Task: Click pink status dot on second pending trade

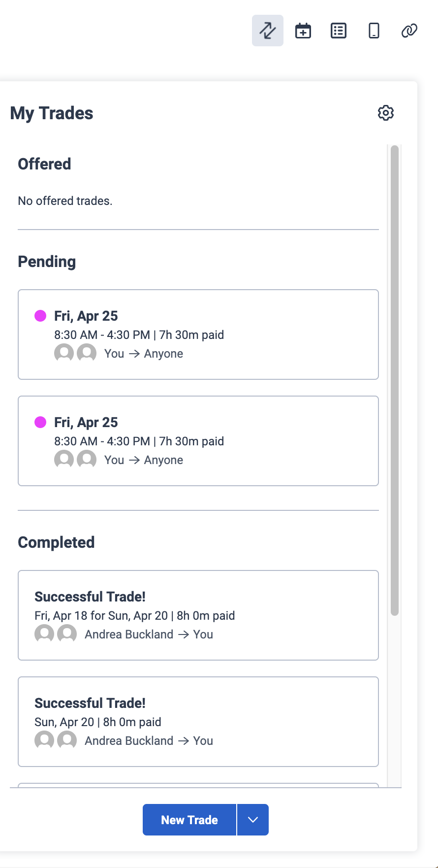Action: click(x=40, y=422)
